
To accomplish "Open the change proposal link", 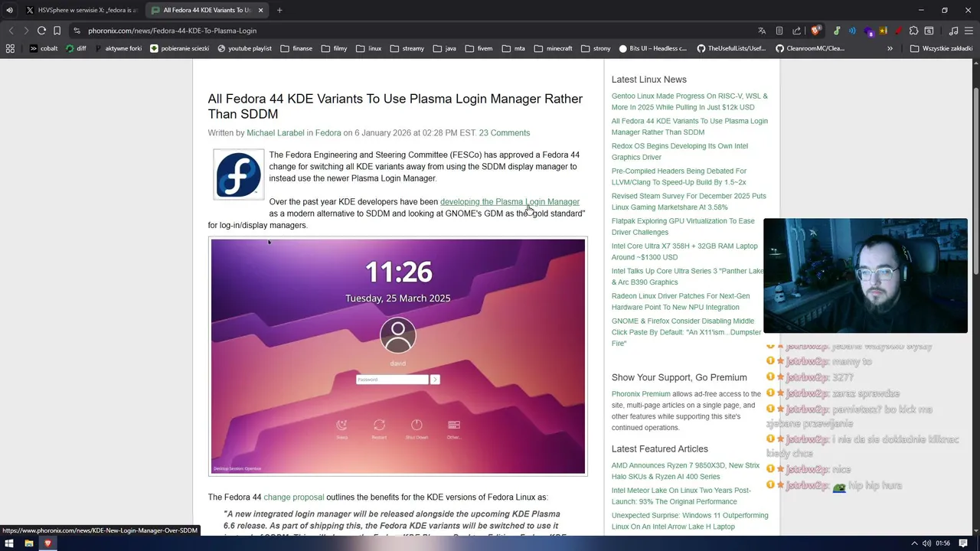I will [294, 497].
